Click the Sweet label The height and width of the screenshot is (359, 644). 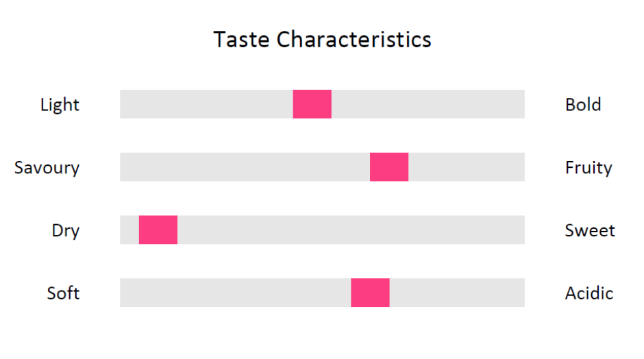pyautogui.click(x=590, y=230)
